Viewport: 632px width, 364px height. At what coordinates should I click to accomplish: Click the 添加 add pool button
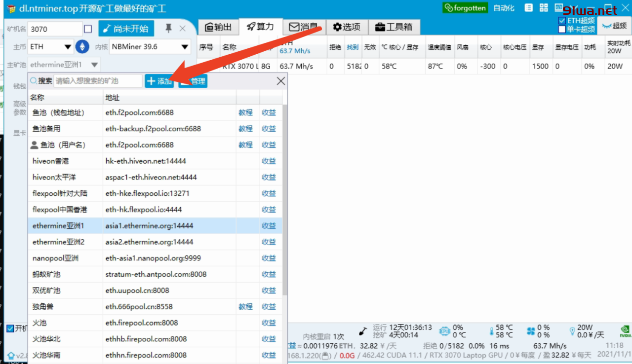pyautogui.click(x=159, y=81)
